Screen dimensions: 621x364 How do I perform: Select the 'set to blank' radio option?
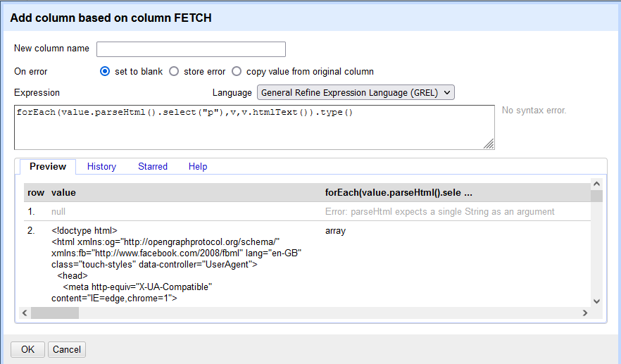[x=105, y=71]
